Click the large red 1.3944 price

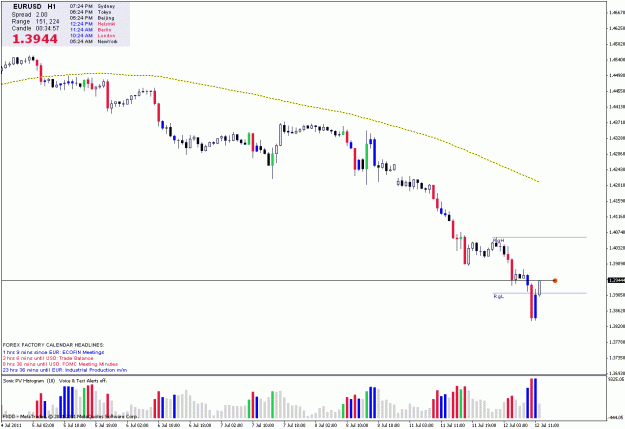tap(35, 39)
